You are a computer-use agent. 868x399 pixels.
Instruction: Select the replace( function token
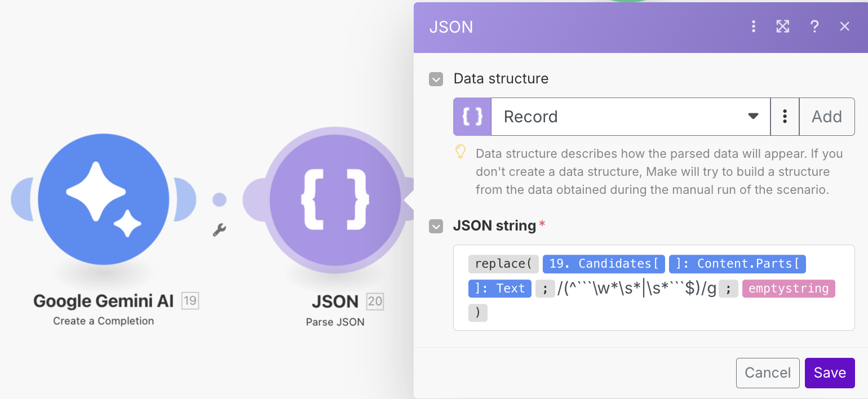click(503, 264)
